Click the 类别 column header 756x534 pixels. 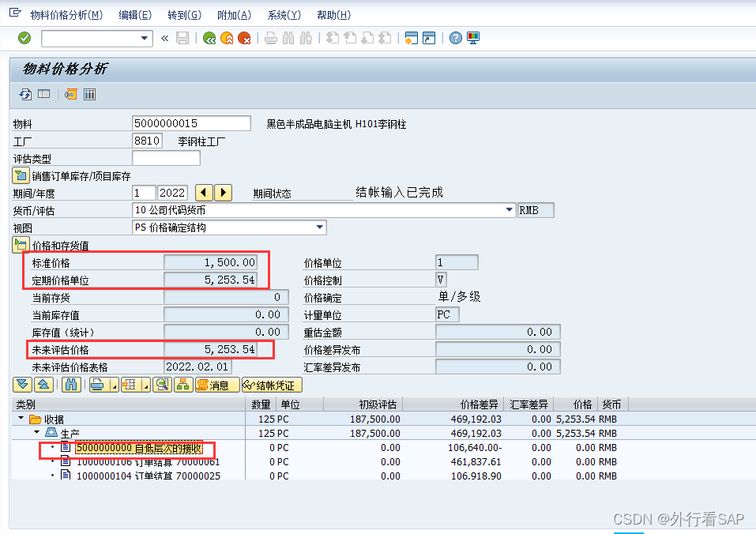tap(128, 404)
